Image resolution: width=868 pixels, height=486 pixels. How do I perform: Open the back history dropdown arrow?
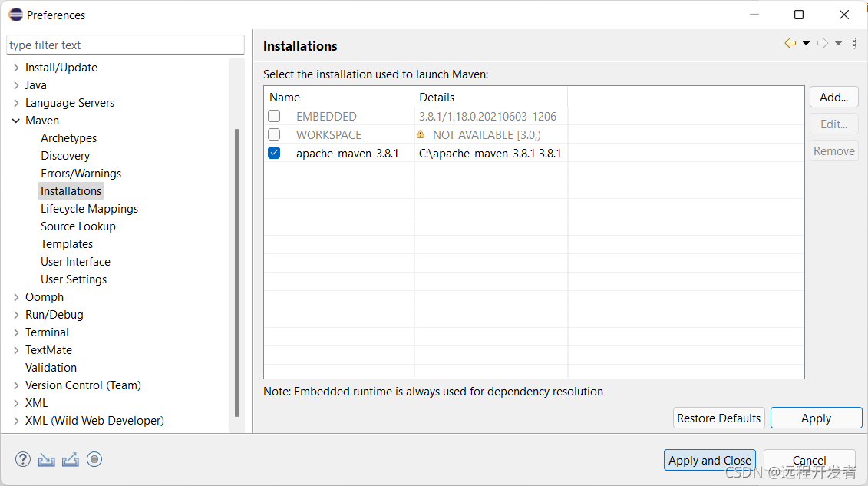[x=806, y=43]
